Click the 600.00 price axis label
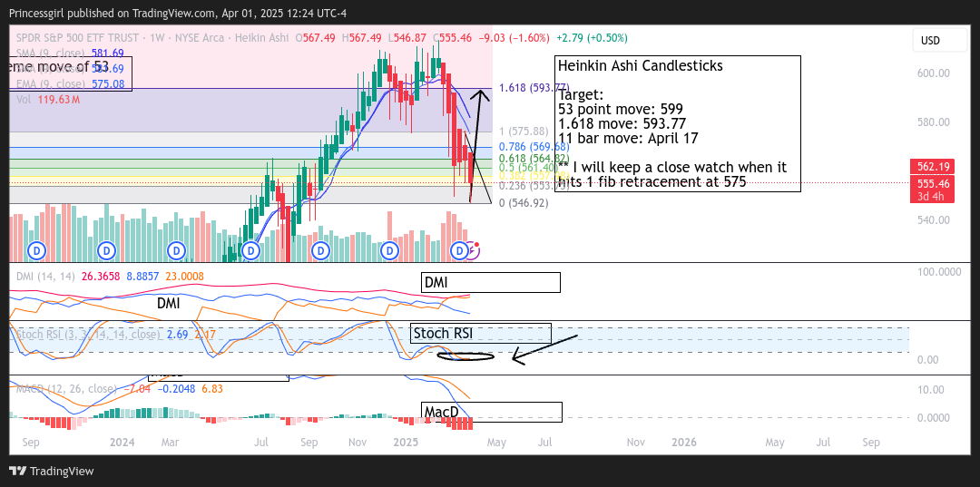This screenshot has width=980, height=487. [932, 73]
